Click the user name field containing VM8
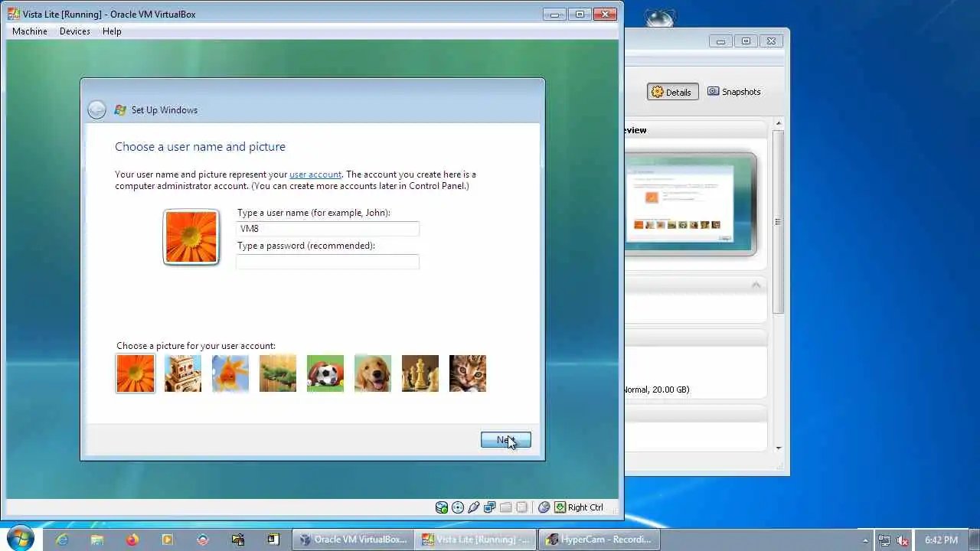 coord(328,229)
